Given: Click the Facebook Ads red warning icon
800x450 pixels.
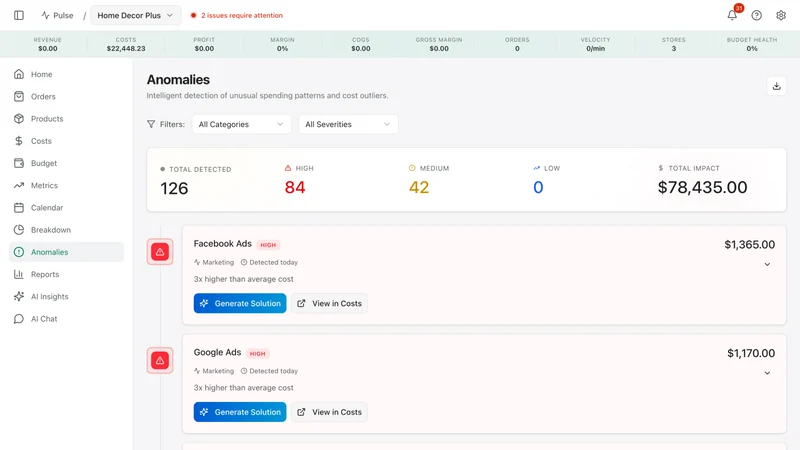Looking at the screenshot, I should click(x=160, y=252).
